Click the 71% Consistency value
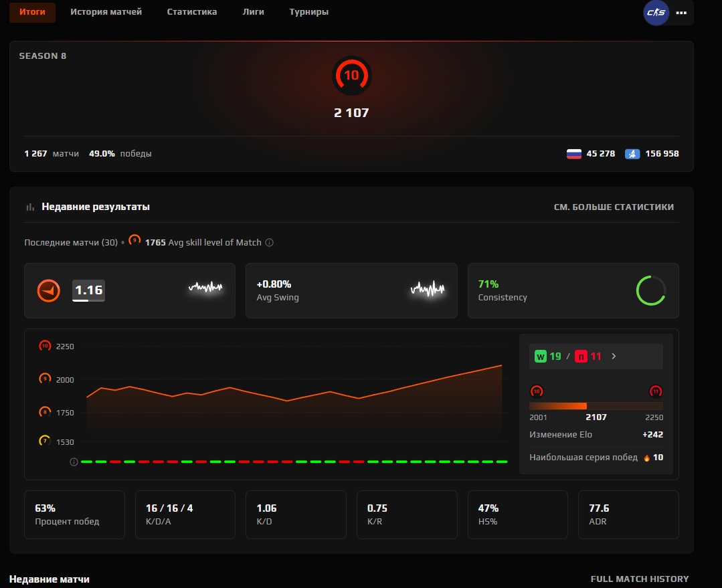The height and width of the screenshot is (588, 722). (488, 284)
